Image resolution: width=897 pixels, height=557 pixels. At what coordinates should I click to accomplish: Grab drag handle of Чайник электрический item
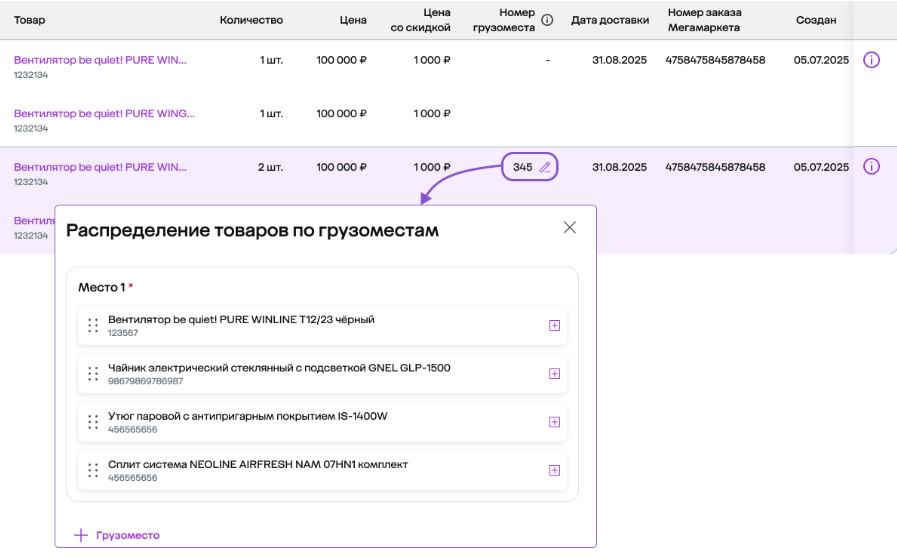(92, 374)
